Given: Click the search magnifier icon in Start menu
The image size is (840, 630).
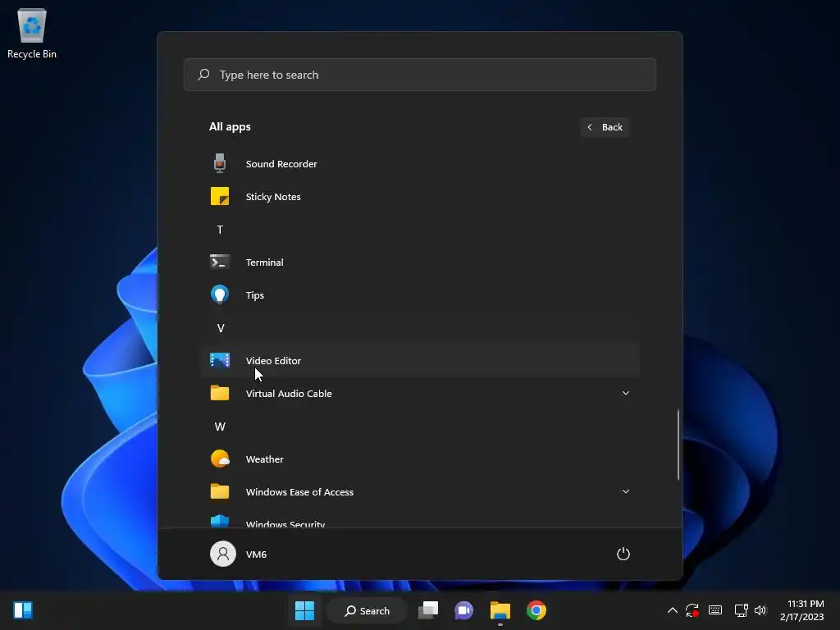Looking at the screenshot, I should click(x=203, y=75).
